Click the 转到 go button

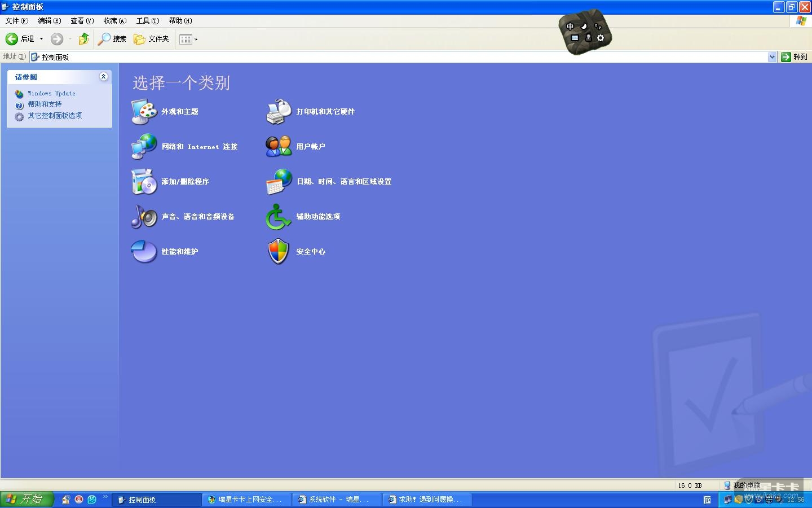pyautogui.click(x=794, y=57)
